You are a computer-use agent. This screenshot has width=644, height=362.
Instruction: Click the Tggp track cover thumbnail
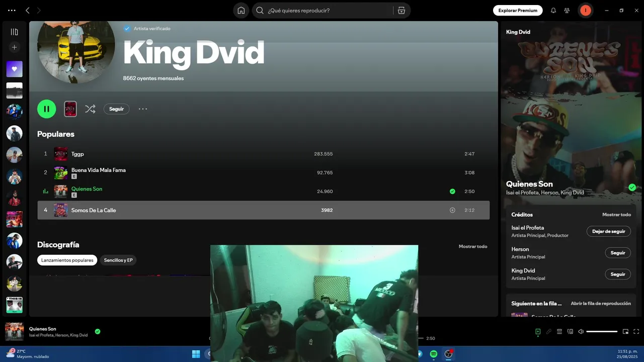pyautogui.click(x=60, y=154)
